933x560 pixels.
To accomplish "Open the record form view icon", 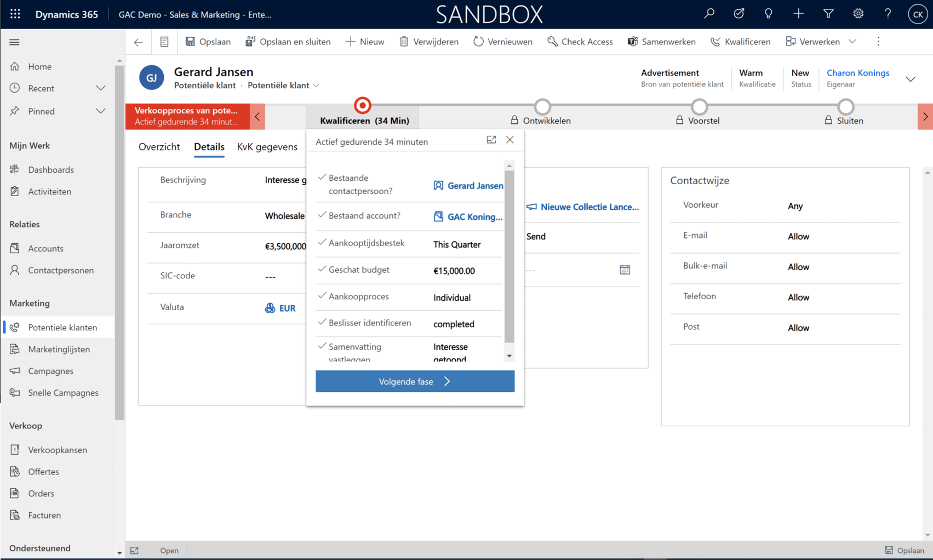I will click(x=164, y=42).
